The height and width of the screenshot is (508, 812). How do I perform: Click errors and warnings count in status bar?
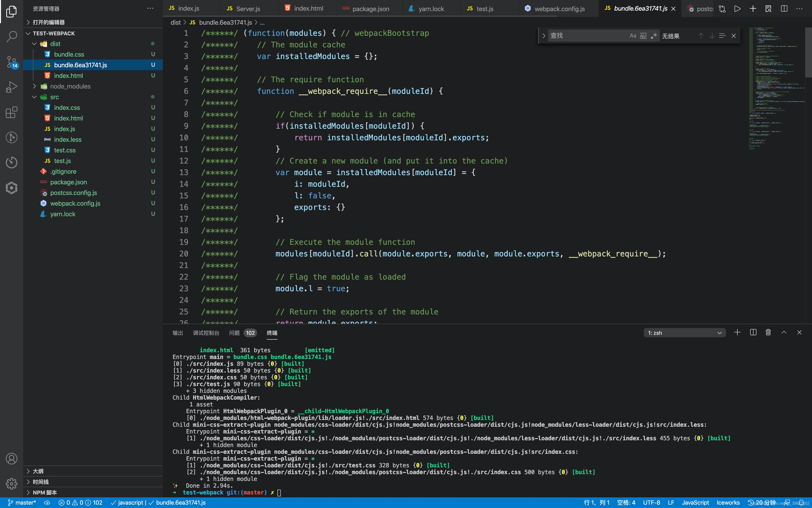coord(80,503)
